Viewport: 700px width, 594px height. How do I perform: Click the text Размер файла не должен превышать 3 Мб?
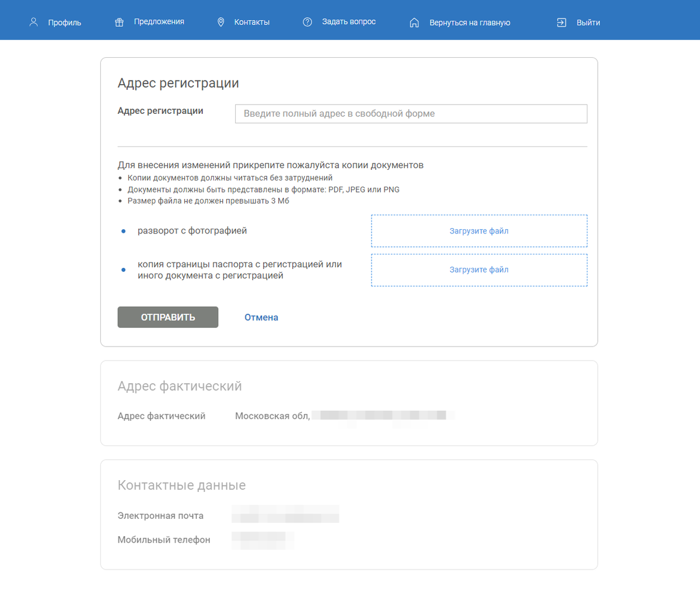208,201
